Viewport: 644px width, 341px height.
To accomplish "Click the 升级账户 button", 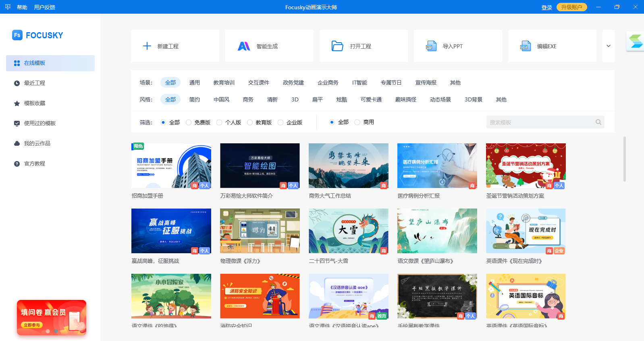I will 571,7.
